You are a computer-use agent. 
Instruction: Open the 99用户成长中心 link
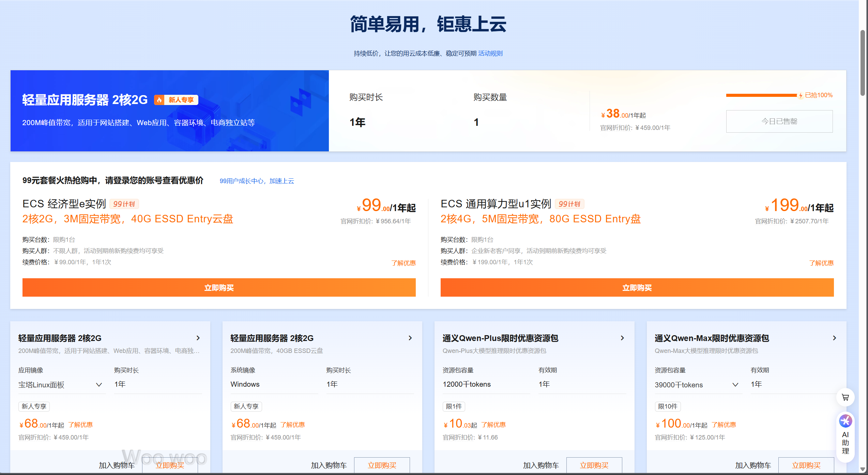click(x=242, y=181)
